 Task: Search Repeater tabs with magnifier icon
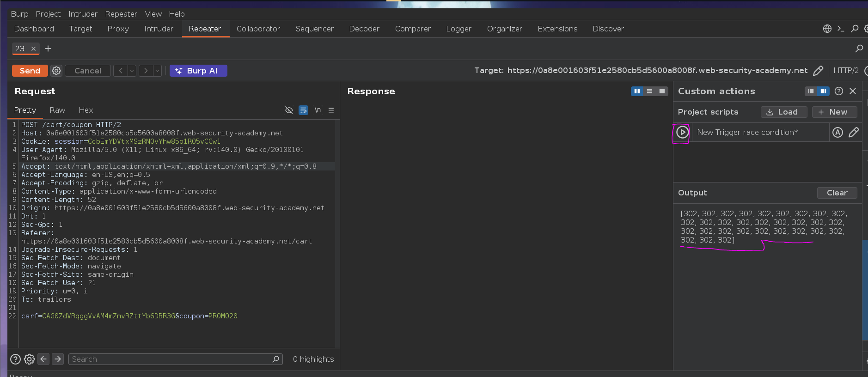pyautogui.click(x=859, y=49)
